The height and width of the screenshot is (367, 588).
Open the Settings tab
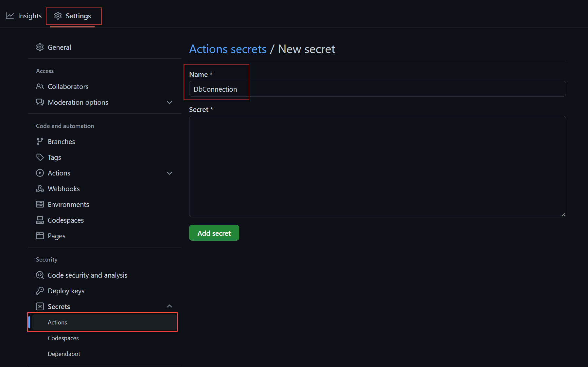(73, 16)
